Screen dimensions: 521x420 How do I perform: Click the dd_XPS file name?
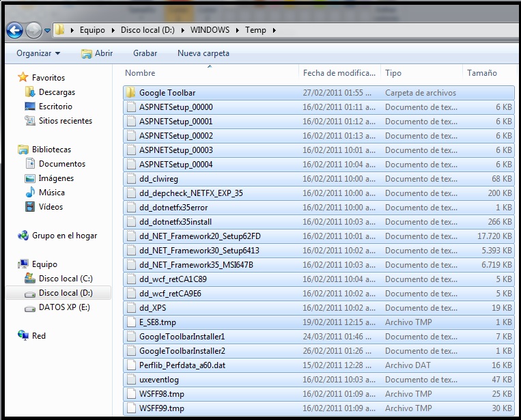(x=152, y=308)
